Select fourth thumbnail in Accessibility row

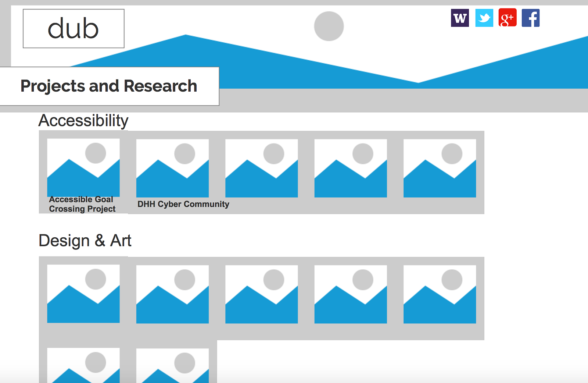tap(351, 168)
